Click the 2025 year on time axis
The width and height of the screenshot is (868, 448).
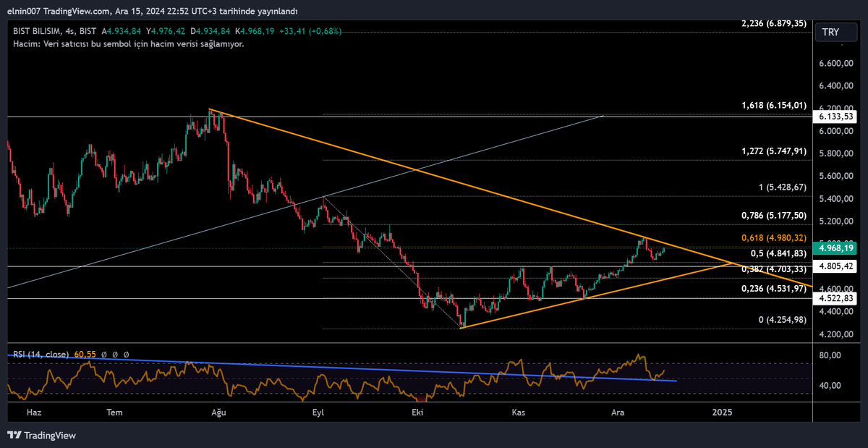tap(722, 412)
